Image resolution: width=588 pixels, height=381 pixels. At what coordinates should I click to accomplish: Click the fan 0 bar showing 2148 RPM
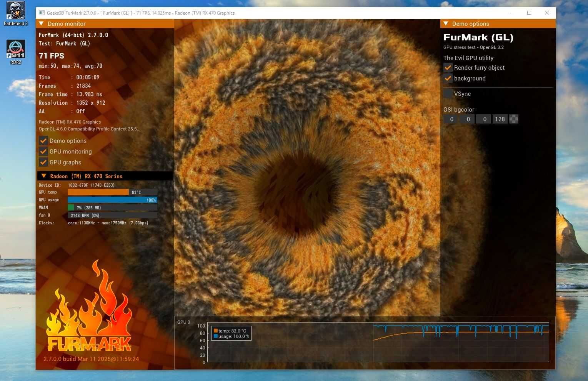(112, 215)
